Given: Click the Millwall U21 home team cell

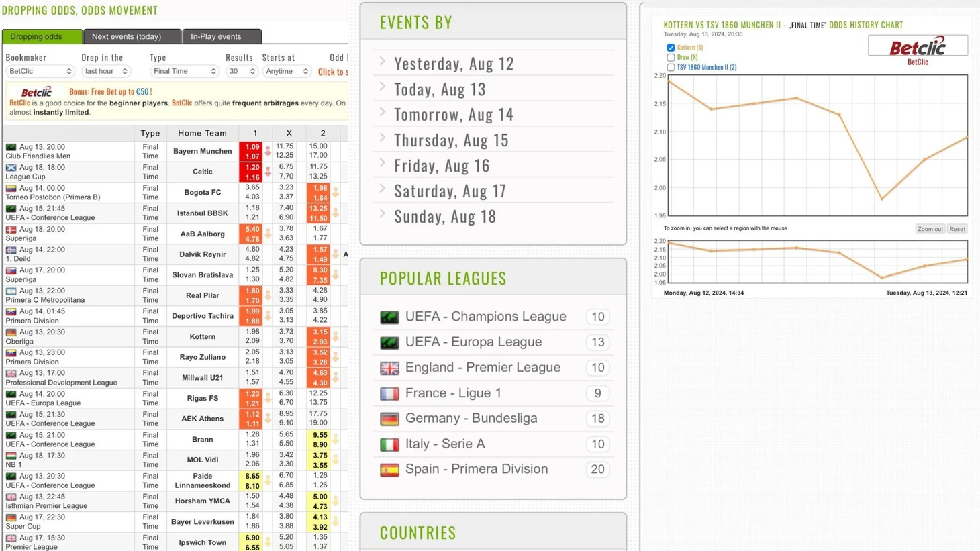Looking at the screenshot, I should (202, 378).
